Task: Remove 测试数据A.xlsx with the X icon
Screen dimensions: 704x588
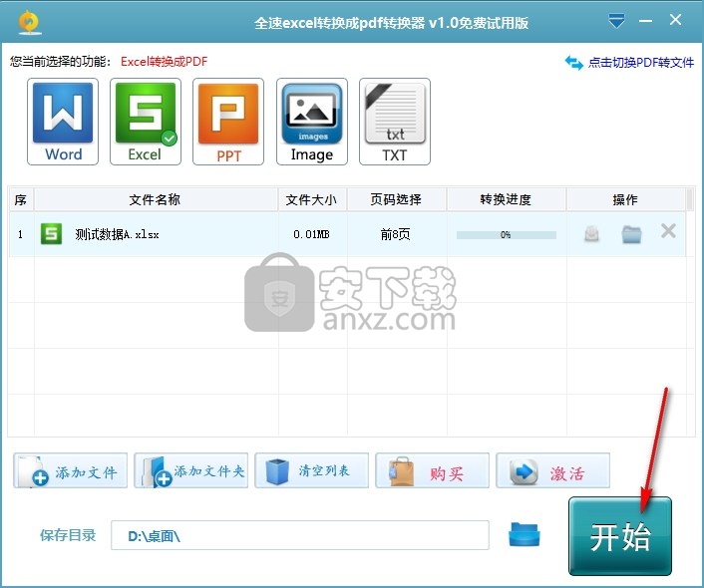Action: pos(668,231)
